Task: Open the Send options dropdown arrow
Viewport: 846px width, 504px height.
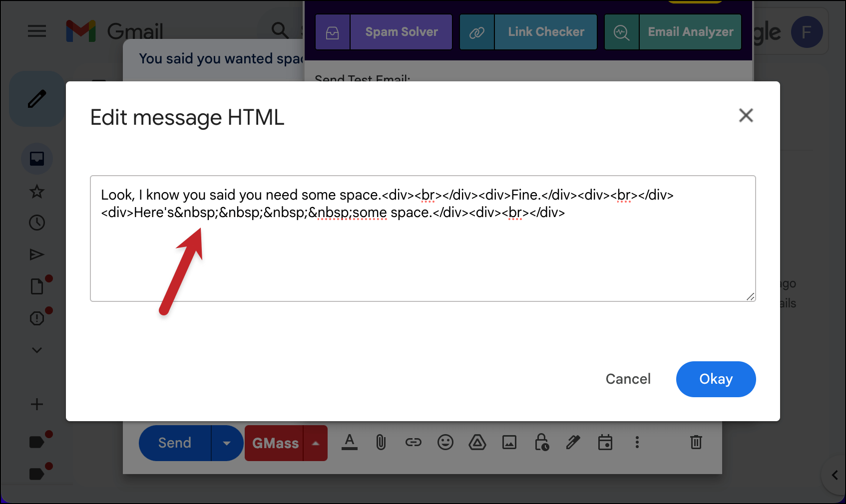Action: [x=227, y=443]
